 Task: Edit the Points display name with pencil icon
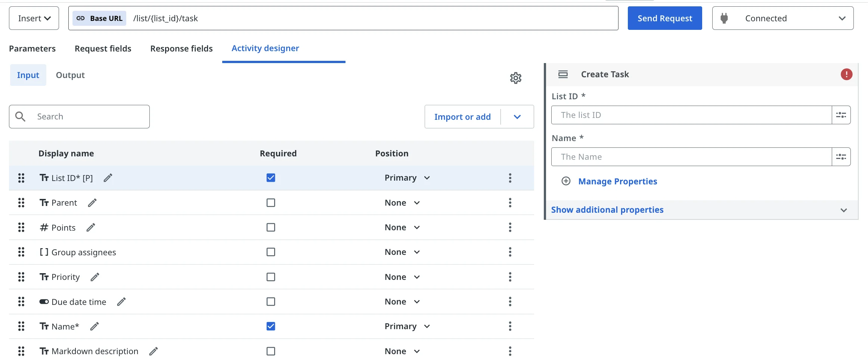(x=91, y=228)
